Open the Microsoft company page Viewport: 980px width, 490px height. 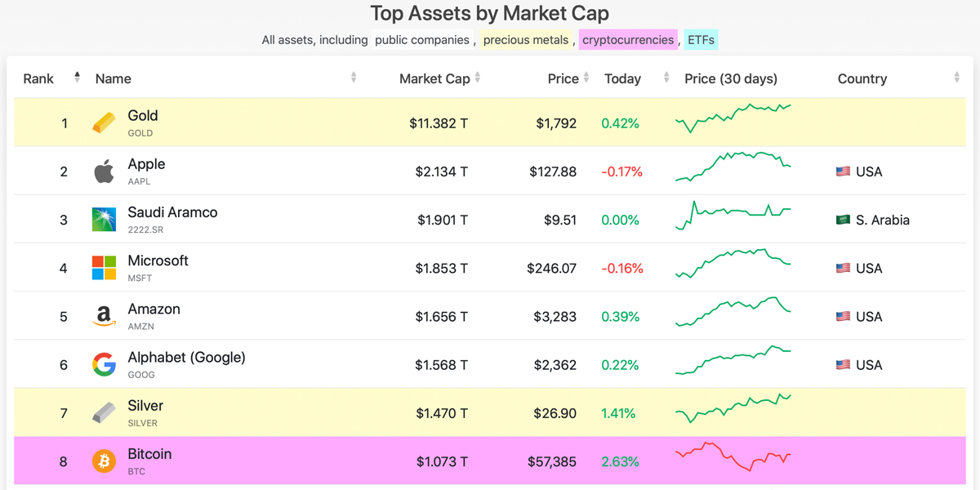click(x=158, y=261)
